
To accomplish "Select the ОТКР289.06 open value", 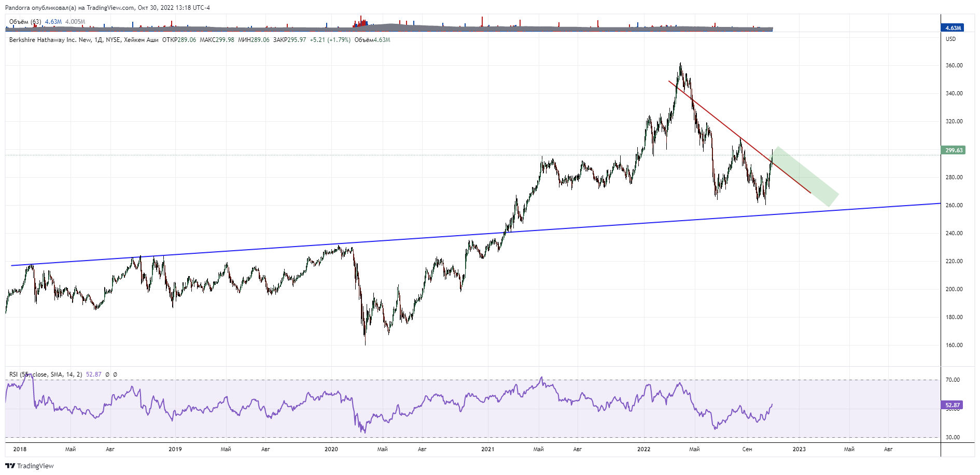I will pyautogui.click(x=179, y=40).
